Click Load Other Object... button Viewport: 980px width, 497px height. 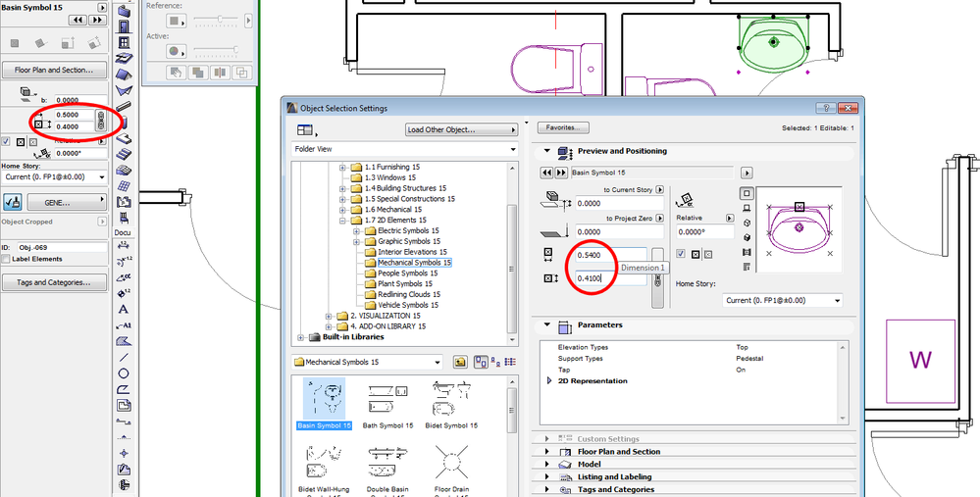tap(461, 129)
